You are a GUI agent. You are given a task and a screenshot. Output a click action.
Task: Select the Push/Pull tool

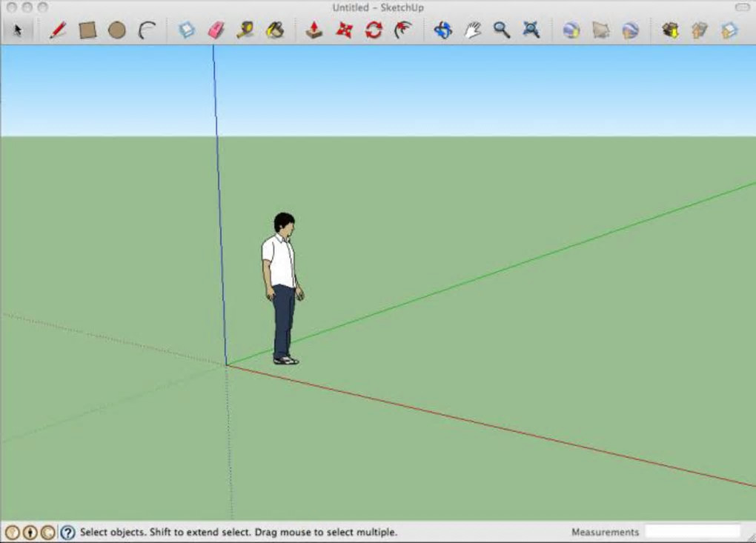[x=314, y=30]
